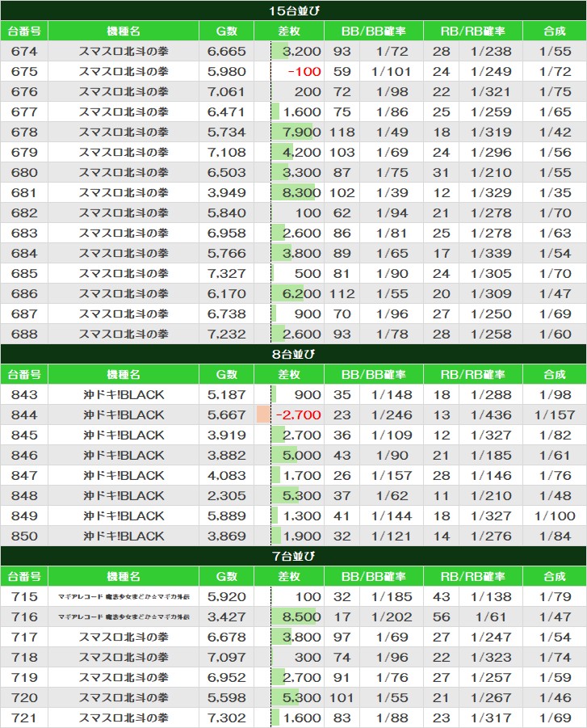The image size is (587, 728).
Task: Click RB count 43 in row 715
Action: (x=442, y=596)
